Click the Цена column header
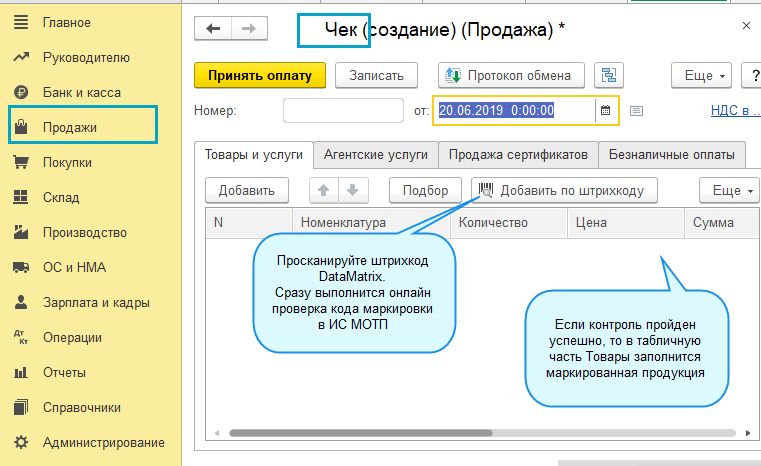 coord(626,222)
